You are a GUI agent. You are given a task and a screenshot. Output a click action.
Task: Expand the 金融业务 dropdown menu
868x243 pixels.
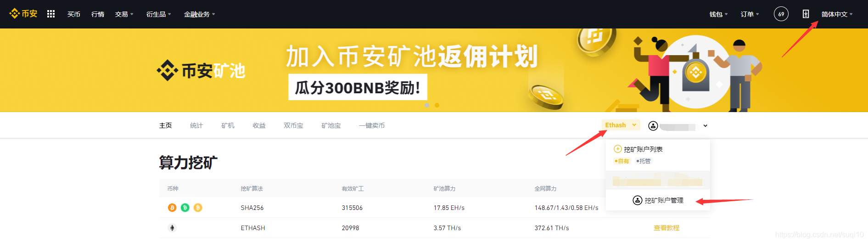200,14
